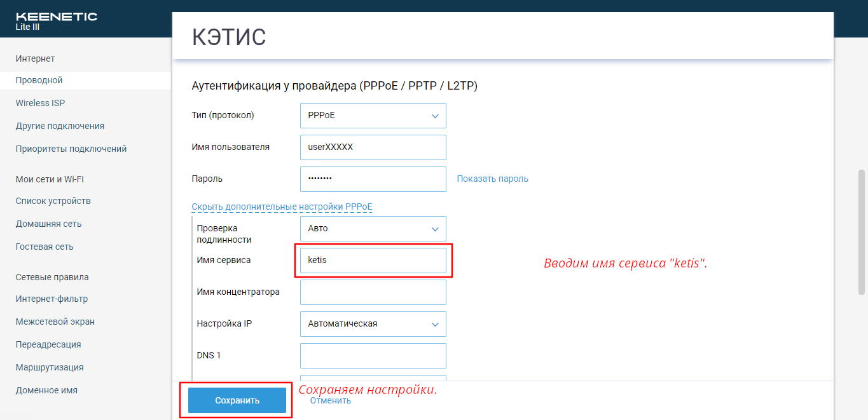The width and height of the screenshot is (868, 420).
Task: Click the КЭТИС page heading
Action: pyautogui.click(x=229, y=37)
